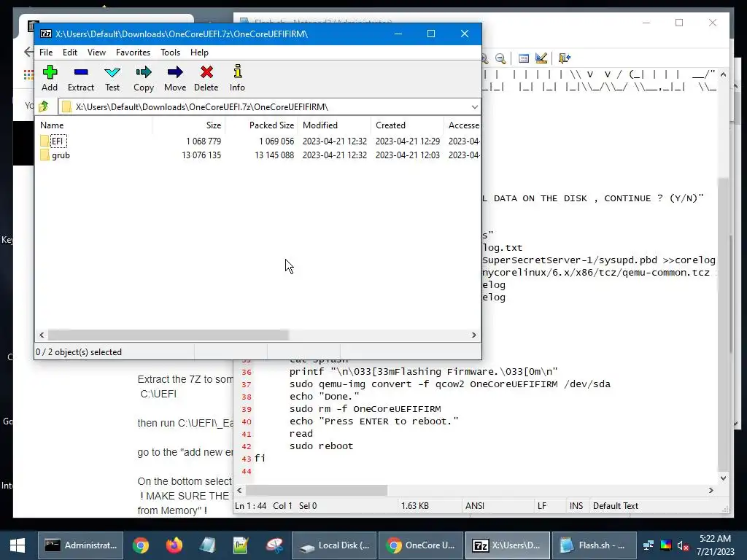Expand the 7-Zip address path dropdown
This screenshot has height=560, width=747.
coord(474,106)
